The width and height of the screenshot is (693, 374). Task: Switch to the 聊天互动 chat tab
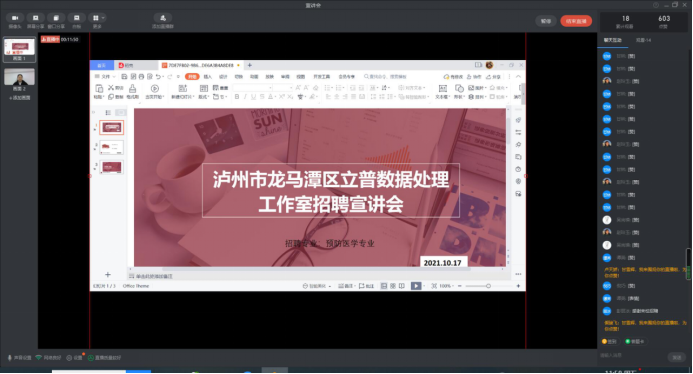[x=613, y=40]
